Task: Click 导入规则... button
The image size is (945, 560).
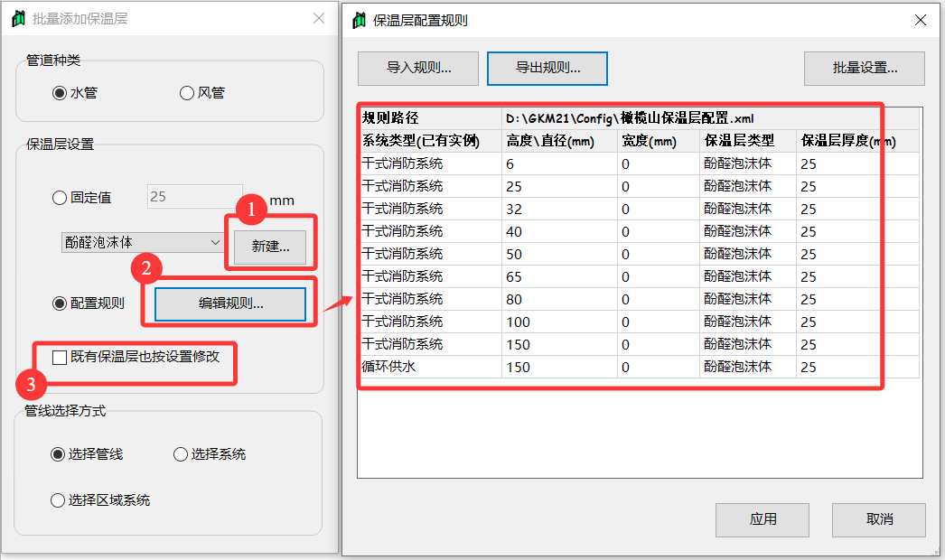Action: 418,68
